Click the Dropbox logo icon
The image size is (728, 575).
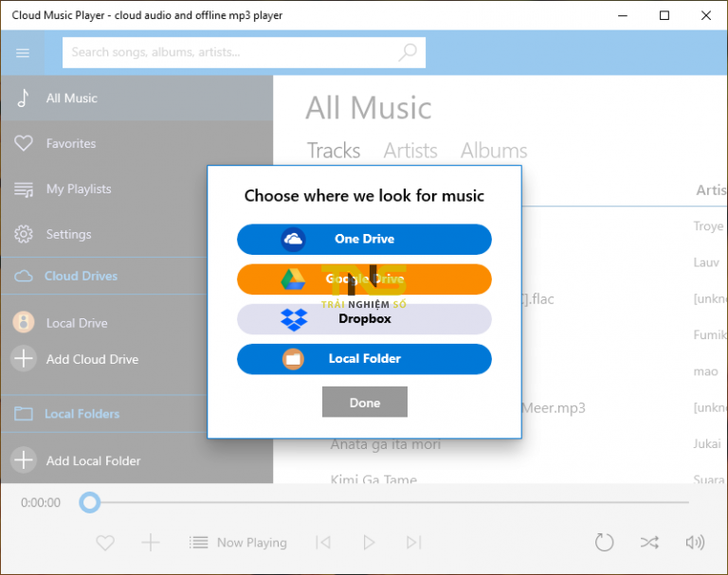click(x=294, y=319)
